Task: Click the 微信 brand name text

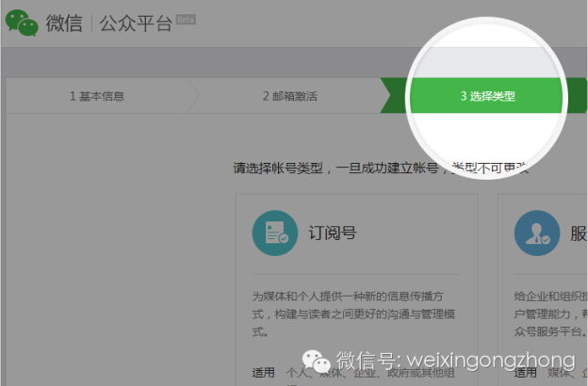Action: (x=64, y=24)
